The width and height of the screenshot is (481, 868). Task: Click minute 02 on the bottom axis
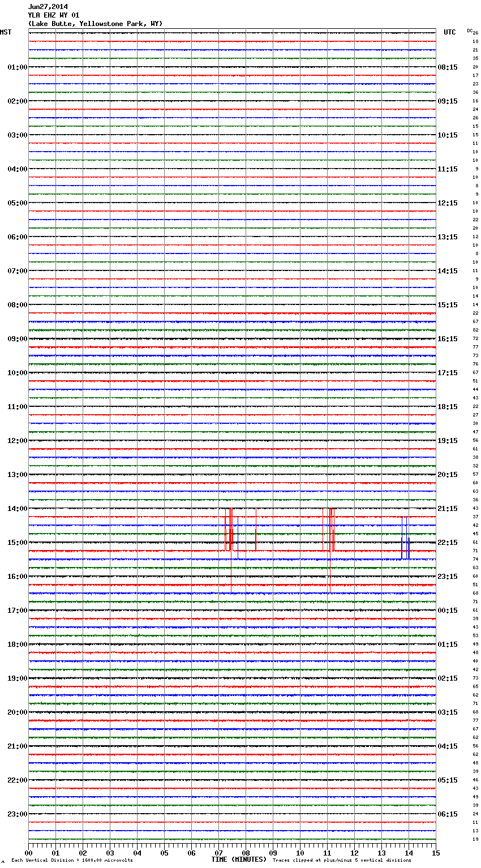83,853
